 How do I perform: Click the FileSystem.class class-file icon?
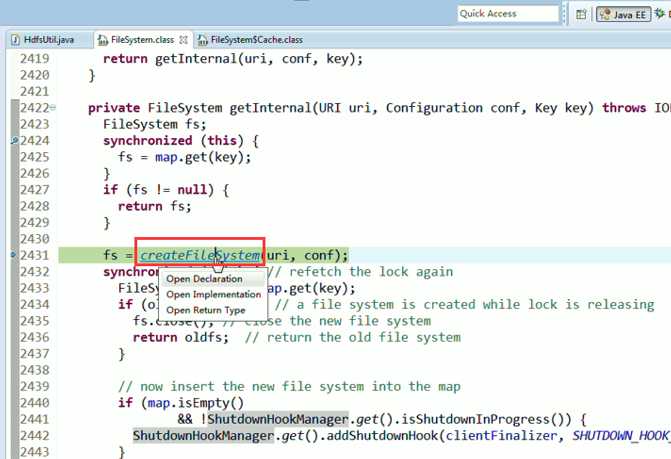(x=103, y=40)
